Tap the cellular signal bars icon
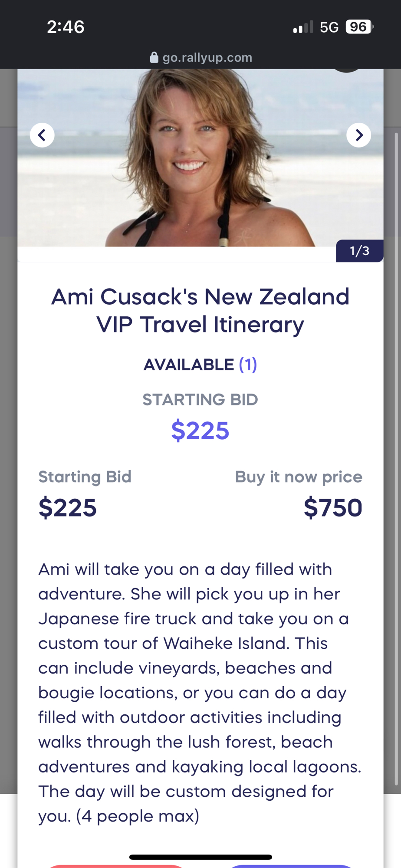 point(303,27)
